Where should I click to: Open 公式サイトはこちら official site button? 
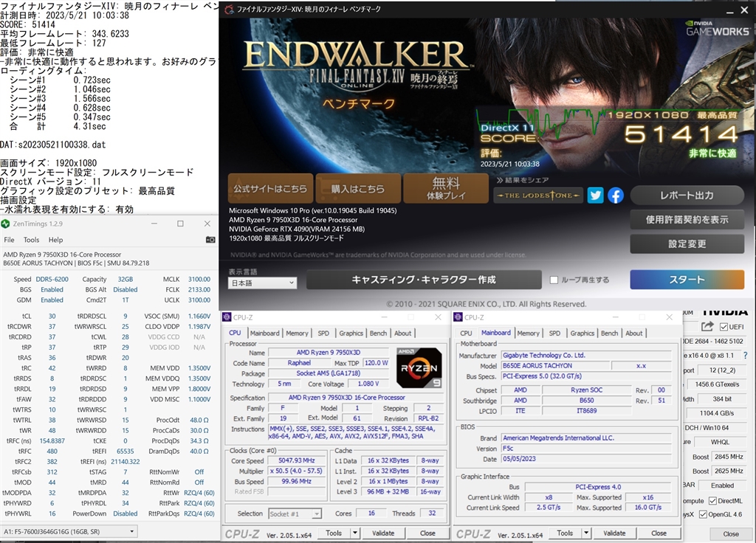point(270,188)
